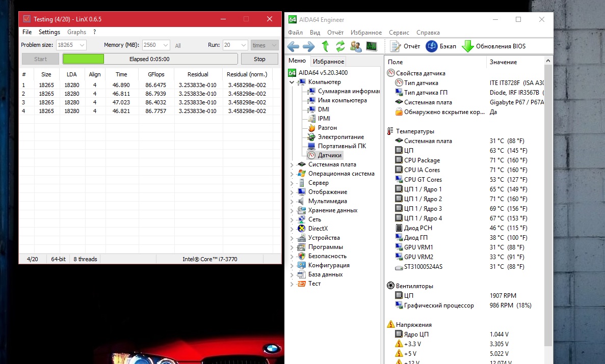Open the Файл menu in AIDA64
This screenshot has width=605, height=364.
[x=295, y=33]
